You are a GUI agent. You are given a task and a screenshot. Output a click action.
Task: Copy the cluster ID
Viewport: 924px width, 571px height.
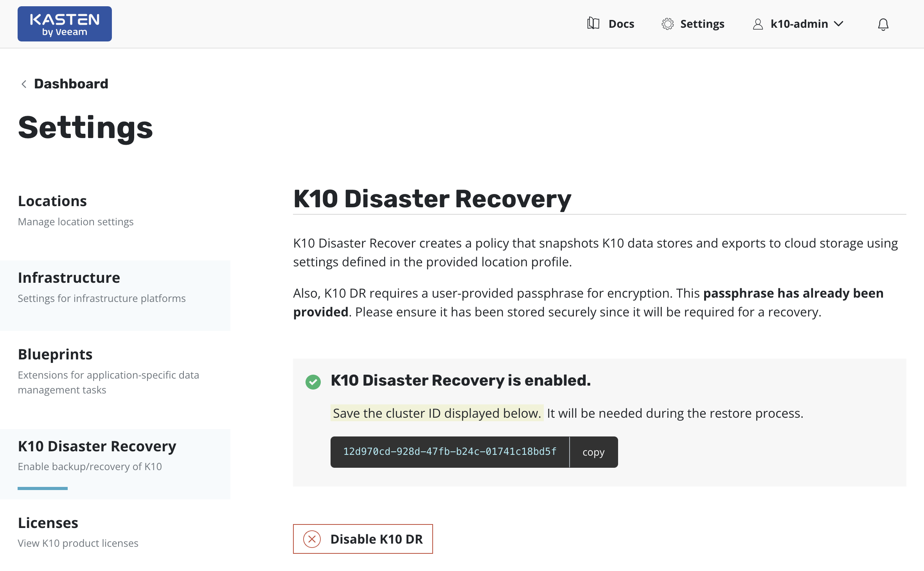click(593, 452)
